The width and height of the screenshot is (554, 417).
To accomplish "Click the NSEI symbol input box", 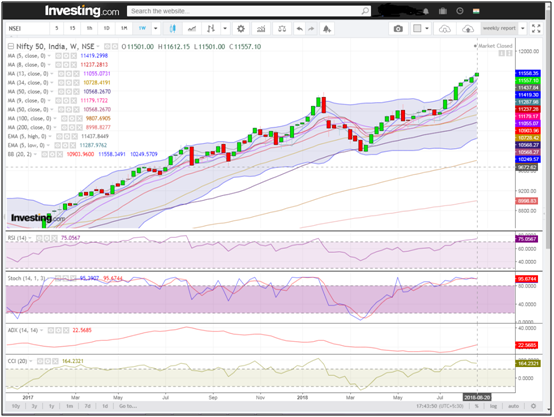I will (28, 29).
